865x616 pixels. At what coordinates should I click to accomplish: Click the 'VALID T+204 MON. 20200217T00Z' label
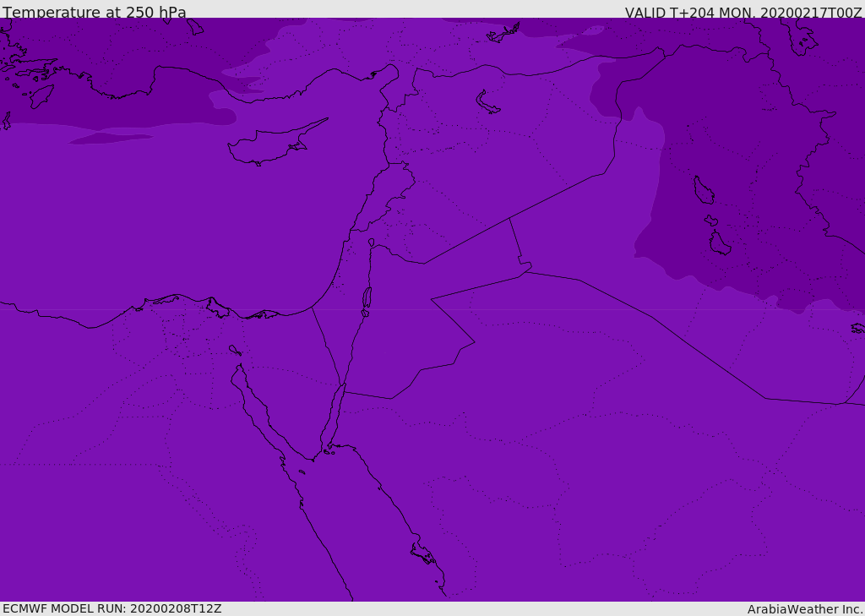(x=743, y=13)
